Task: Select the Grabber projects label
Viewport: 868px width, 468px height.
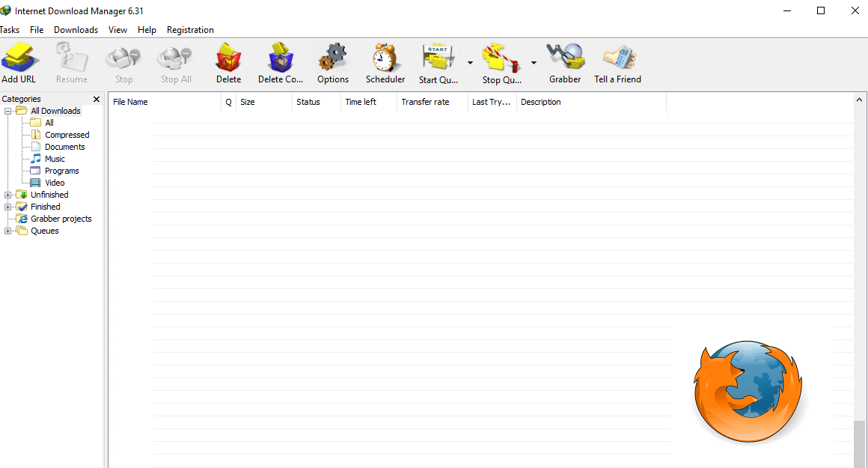Action: 61,219
